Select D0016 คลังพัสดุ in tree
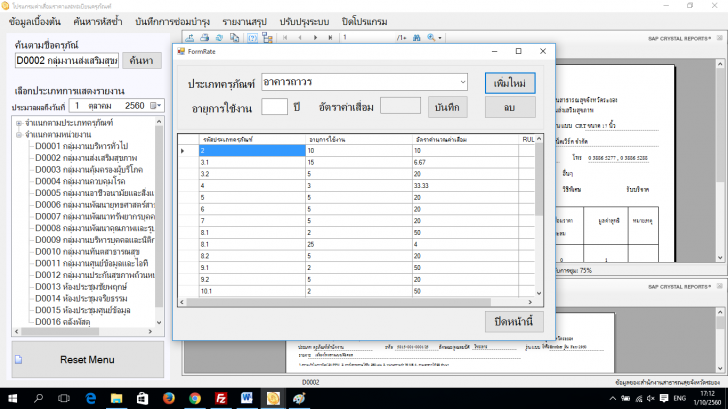Image resolution: width=728 pixels, height=409 pixels. 63,322
